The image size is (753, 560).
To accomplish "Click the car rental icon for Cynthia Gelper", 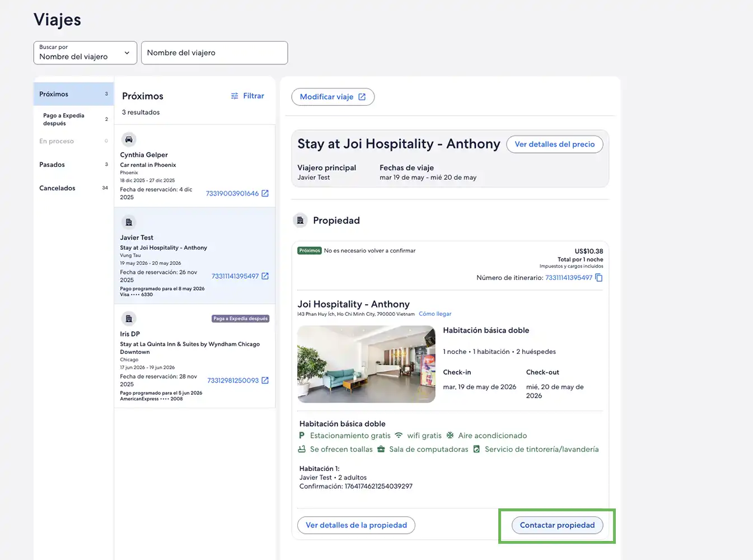I will 129,139.
